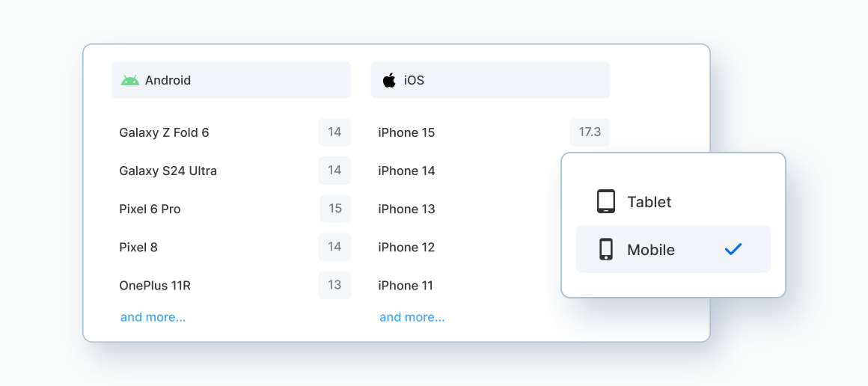Click the Apple logo icon

click(389, 80)
